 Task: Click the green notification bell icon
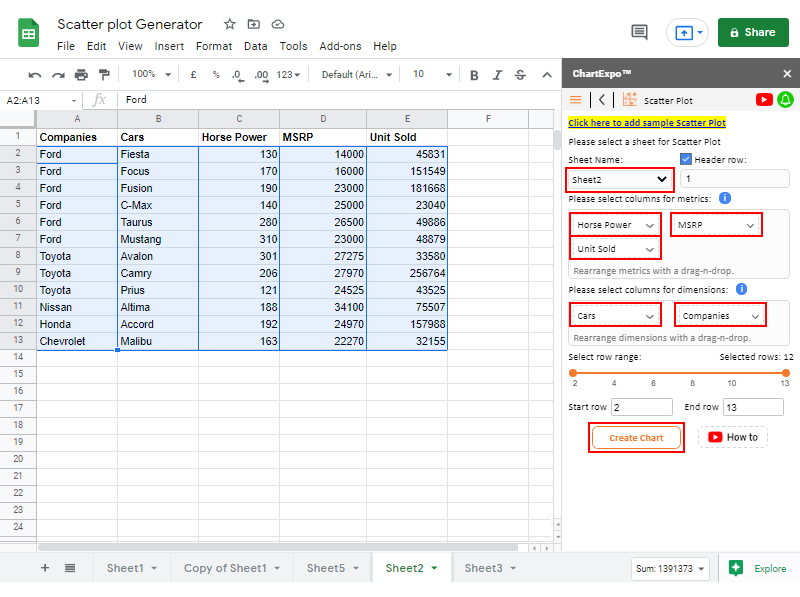click(785, 100)
